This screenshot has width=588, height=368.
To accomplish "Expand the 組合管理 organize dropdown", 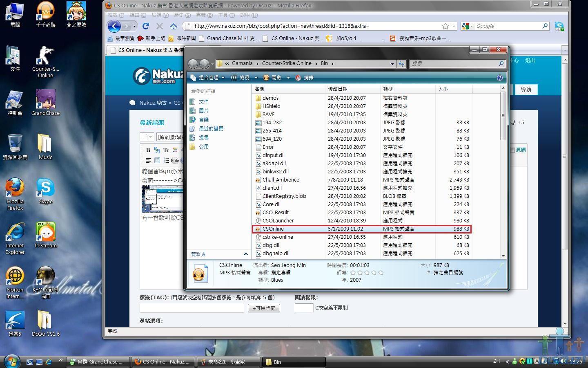I will pos(208,78).
